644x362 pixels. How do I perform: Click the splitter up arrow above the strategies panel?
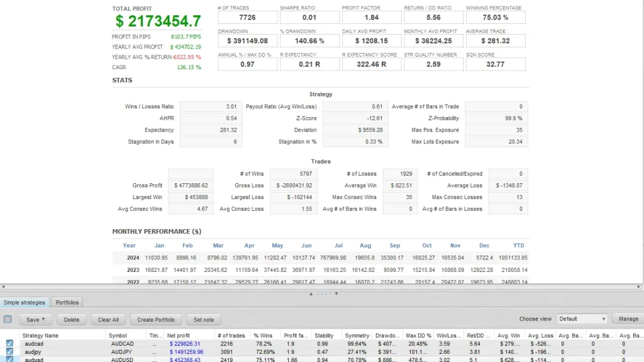click(x=311, y=293)
